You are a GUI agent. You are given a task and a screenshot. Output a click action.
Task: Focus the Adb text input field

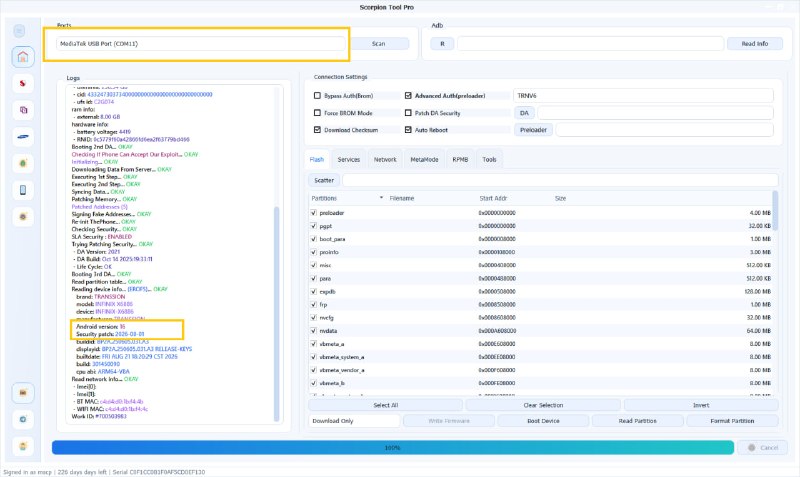click(590, 44)
